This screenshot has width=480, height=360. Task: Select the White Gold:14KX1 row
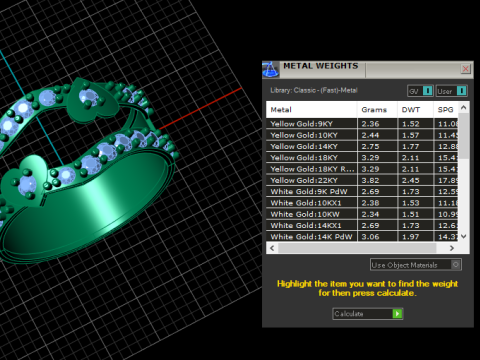[x=362, y=226]
